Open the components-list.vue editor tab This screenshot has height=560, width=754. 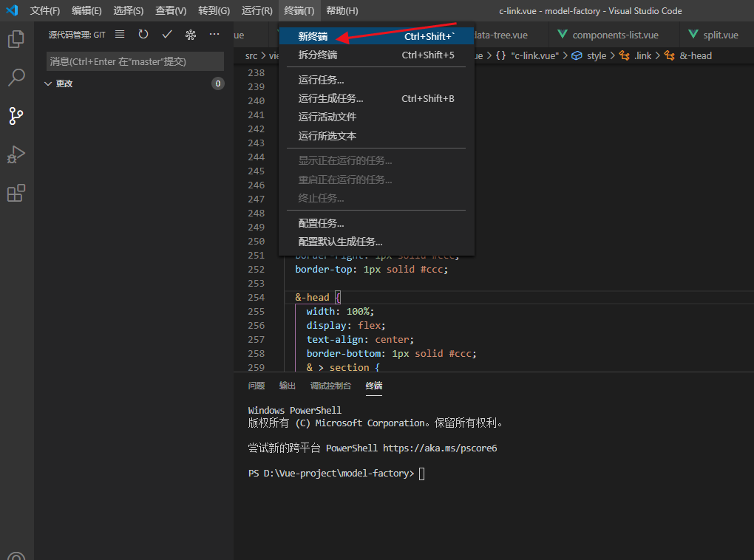coord(615,35)
